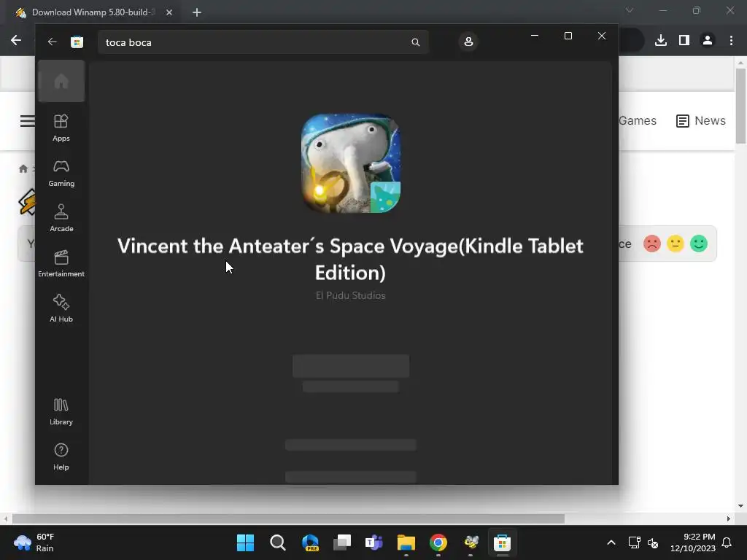Click the breadcrumb home icon on webpage
The image size is (747, 560).
23,169
